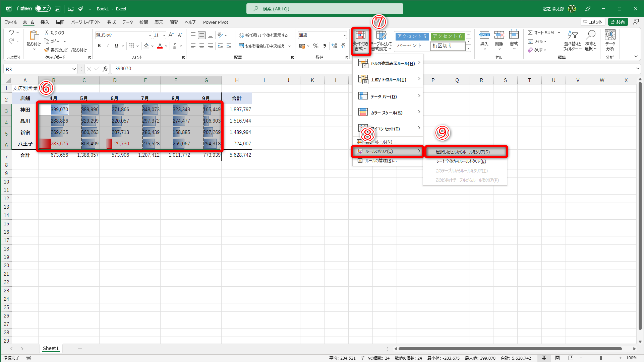This screenshot has width=644, height=362.
Task: Toggle the AutoSave (自動保存) switch
Action: point(43,9)
